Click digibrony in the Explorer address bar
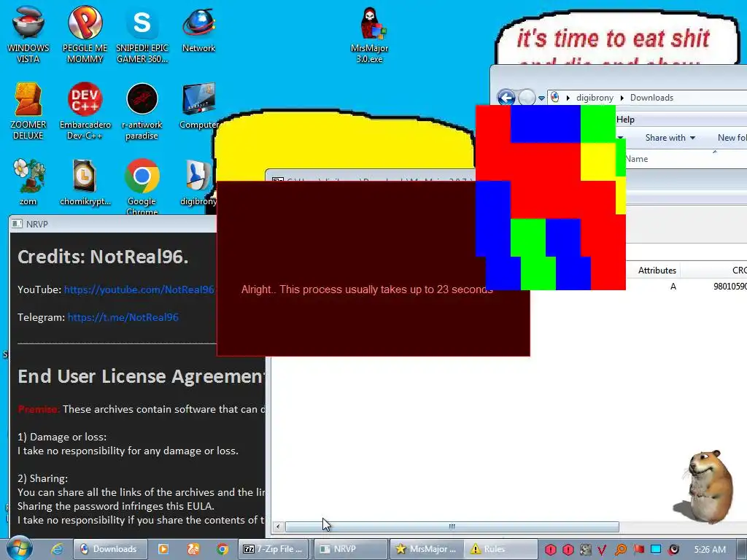 click(595, 98)
